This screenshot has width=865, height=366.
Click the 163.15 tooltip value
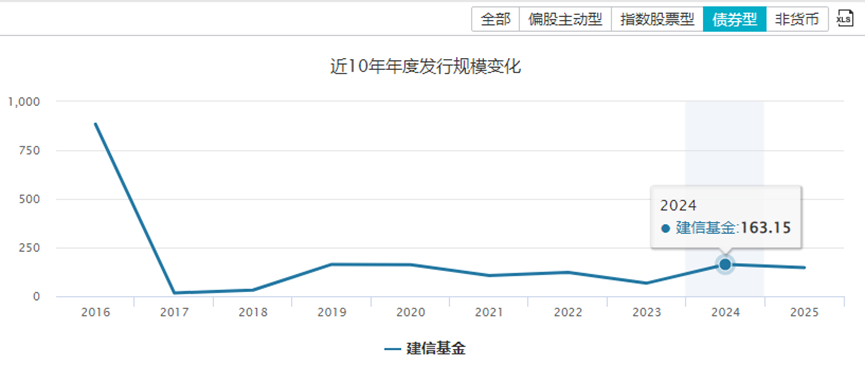765,227
